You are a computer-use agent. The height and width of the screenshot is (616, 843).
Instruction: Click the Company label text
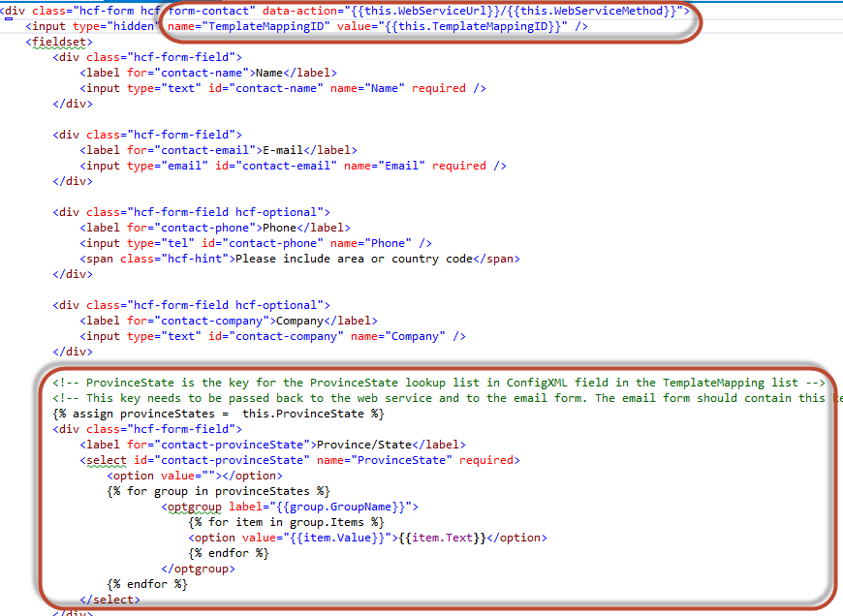pyautogui.click(x=299, y=321)
